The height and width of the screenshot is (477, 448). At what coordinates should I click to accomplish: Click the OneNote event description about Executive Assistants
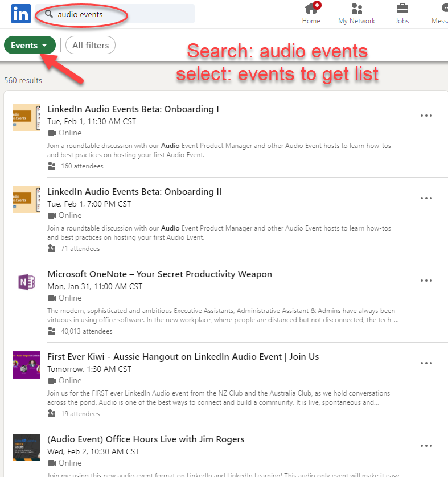coord(223,315)
